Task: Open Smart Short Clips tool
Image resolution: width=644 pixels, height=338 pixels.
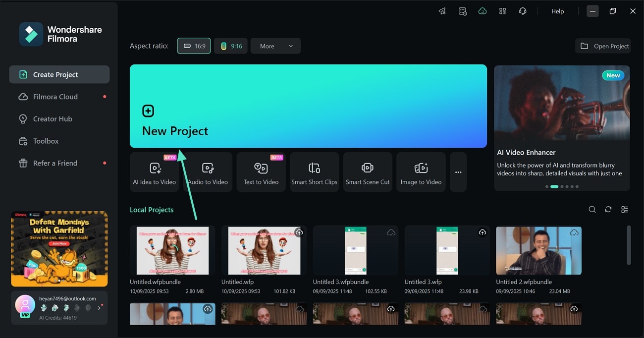Action: click(314, 172)
